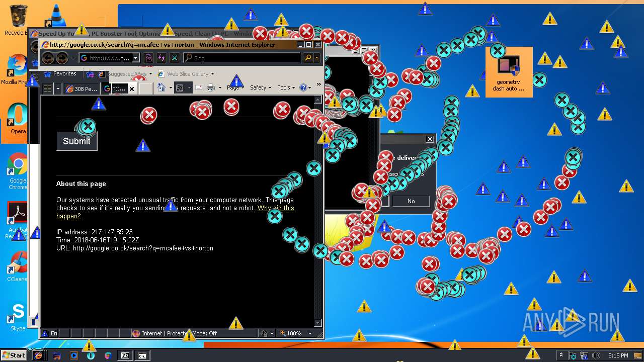Viewport: 644px width, 362px height.
Task: Open the Page menu
Action: pyautogui.click(x=235, y=87)
